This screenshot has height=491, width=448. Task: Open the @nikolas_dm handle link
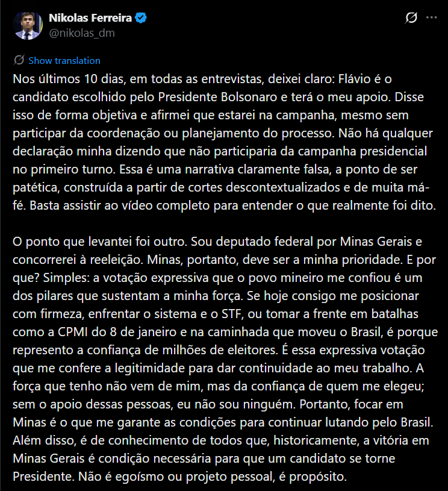[81, 33]
